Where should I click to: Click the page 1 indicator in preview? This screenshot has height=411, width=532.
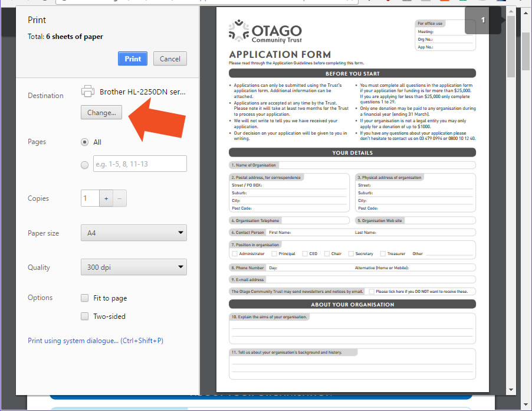point(482,21)
